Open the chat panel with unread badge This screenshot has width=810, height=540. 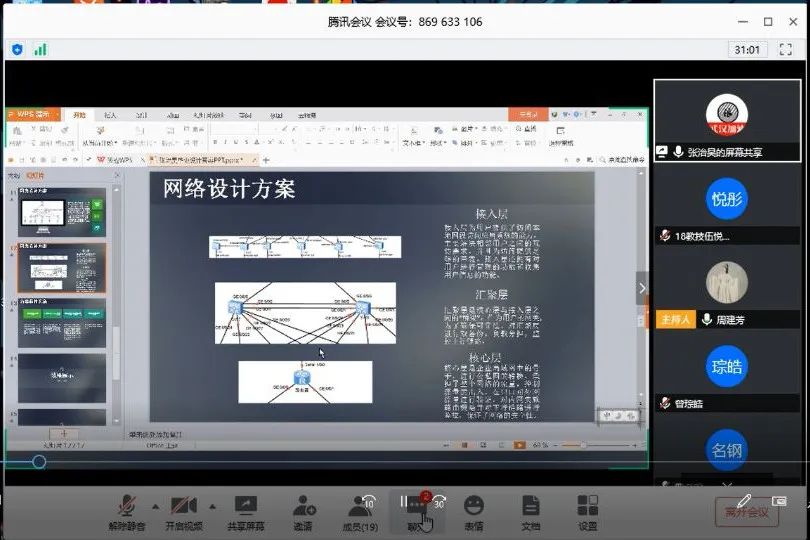(x=417, y=507)
